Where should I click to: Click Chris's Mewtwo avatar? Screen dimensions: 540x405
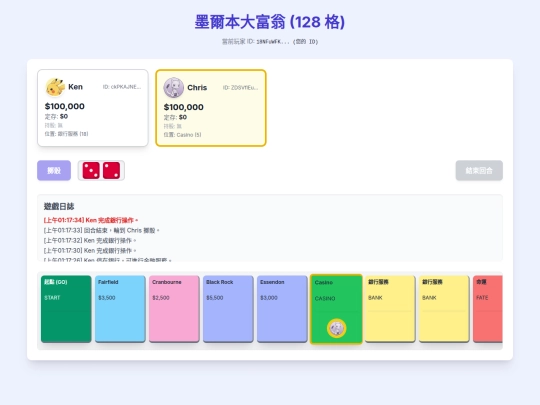[174, 88]
